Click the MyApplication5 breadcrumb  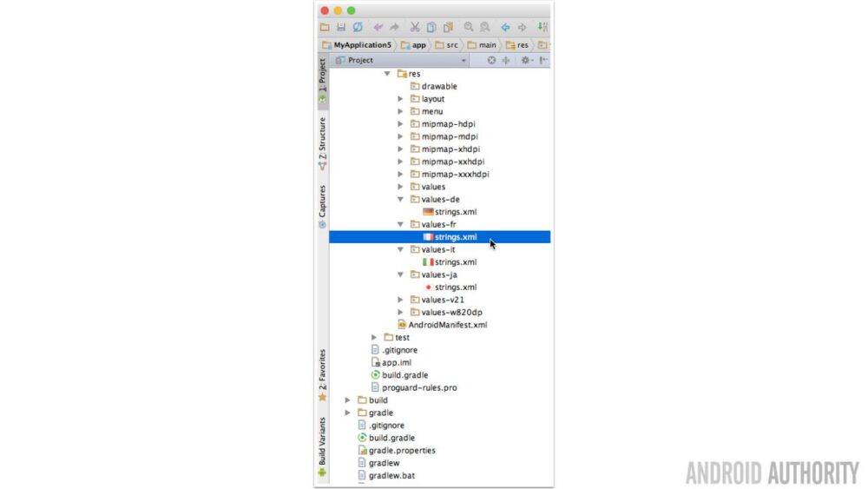[357, 45]
